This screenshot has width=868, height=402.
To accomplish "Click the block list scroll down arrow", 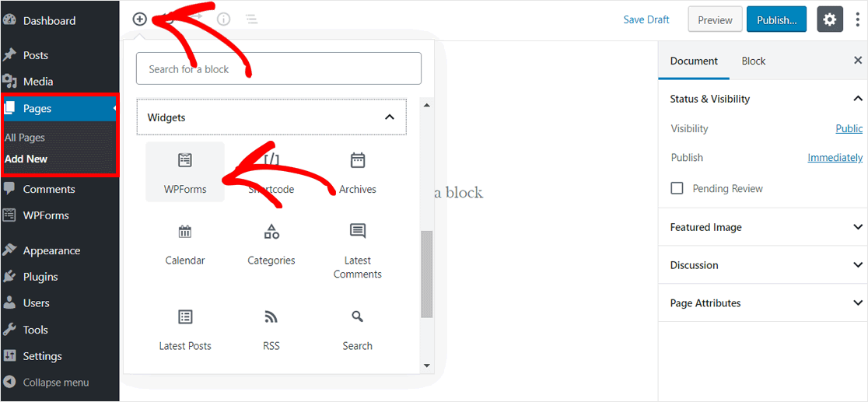I will click(427, 365).
